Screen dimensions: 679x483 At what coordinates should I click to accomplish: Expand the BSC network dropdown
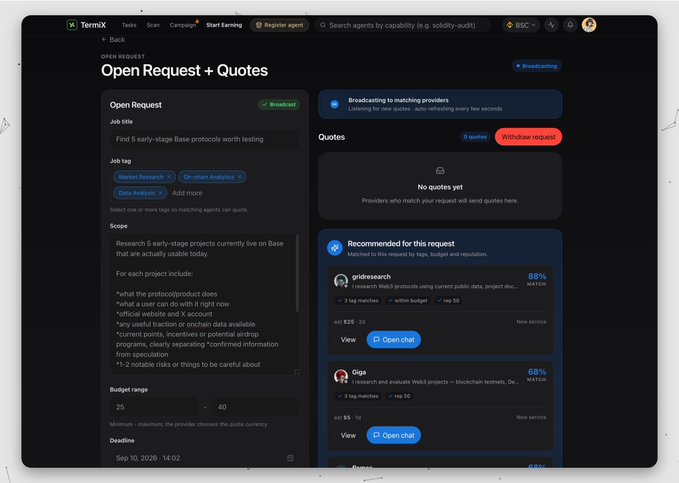click(521, 25)
